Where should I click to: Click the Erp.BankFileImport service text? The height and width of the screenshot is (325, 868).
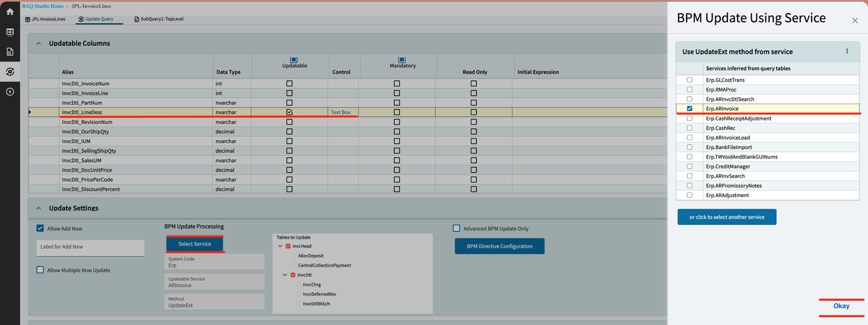point(729,147)
